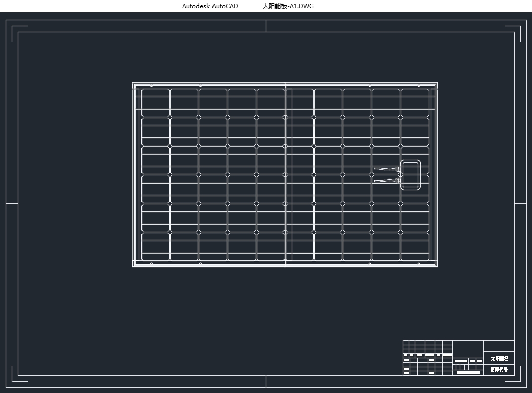
Task: Click the top-left mounting hole of panel frame
Action: click(151, 86)
